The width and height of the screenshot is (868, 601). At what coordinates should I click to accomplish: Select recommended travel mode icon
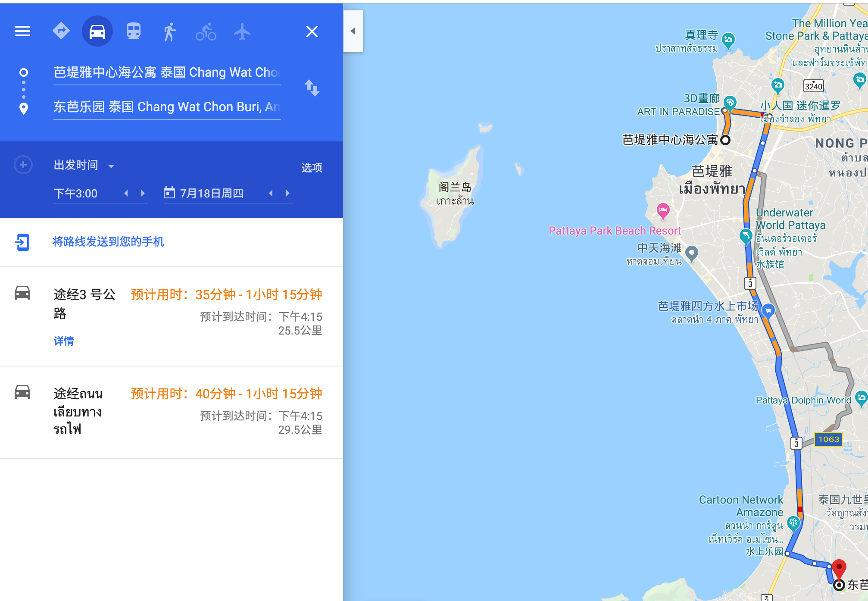coord(61,31)
